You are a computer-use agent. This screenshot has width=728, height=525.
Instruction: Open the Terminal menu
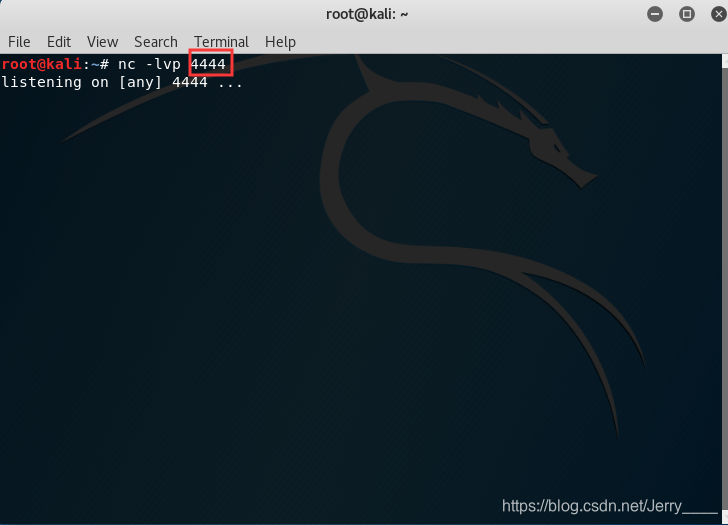point(221,42)
